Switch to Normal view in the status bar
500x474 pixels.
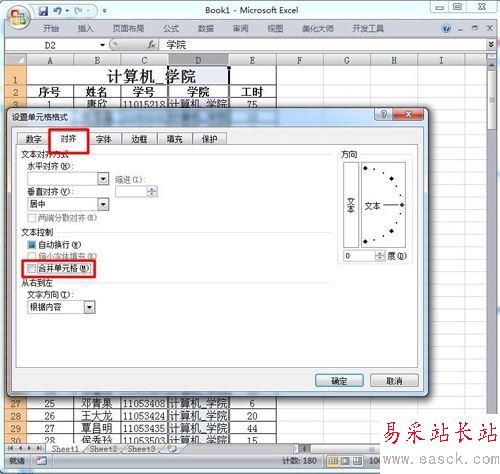(x=333, y=461)
